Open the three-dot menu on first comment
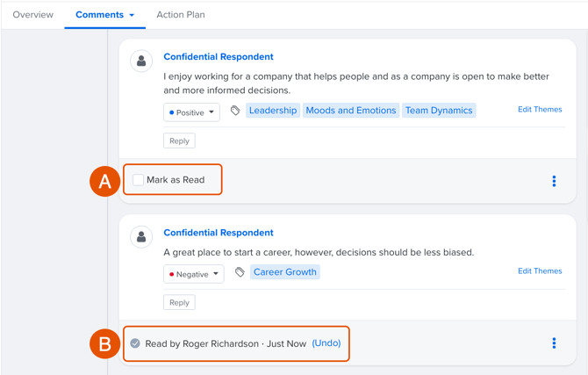 click(554, 181)
